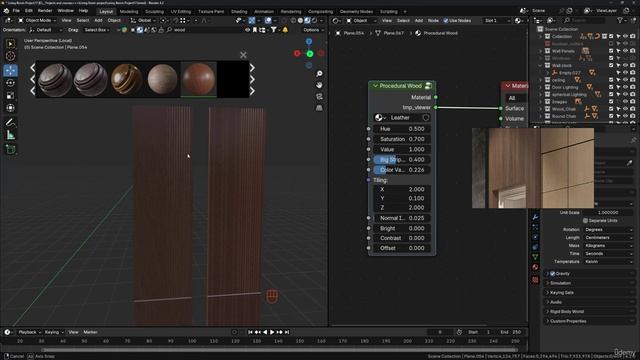The width and height of the screenshot is (640, 360).
Task: Adjust the Color Variation slider on node
Action: coord(401,170)
